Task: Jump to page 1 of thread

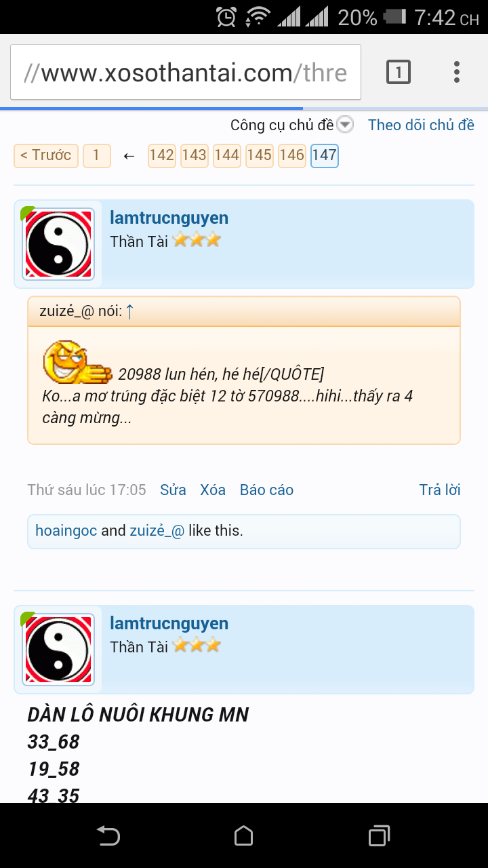Action: point(96,155)
